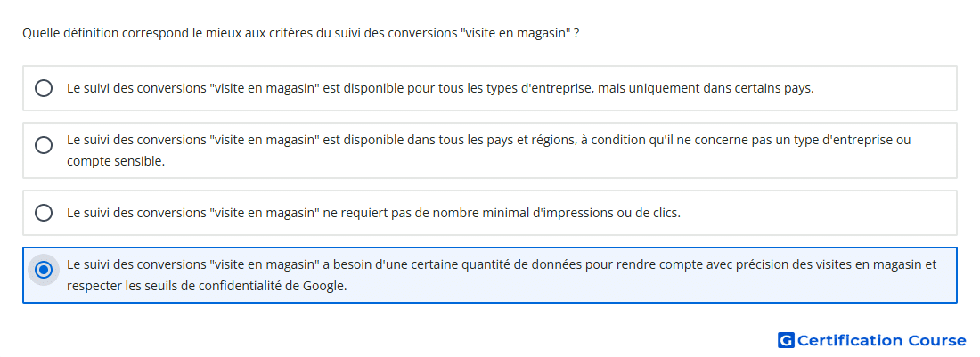
Task: Click blank area of "nombre minimal d'impressions" card
Action: (813, 213)
